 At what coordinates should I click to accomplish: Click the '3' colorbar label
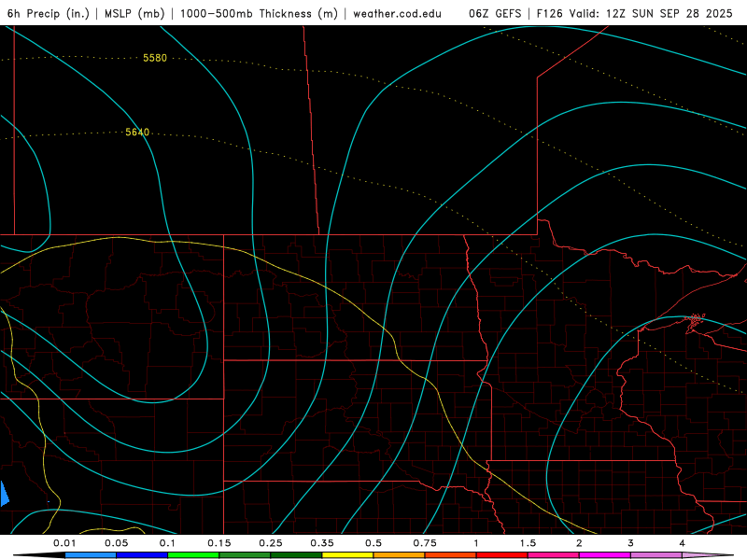coord(631,543)
